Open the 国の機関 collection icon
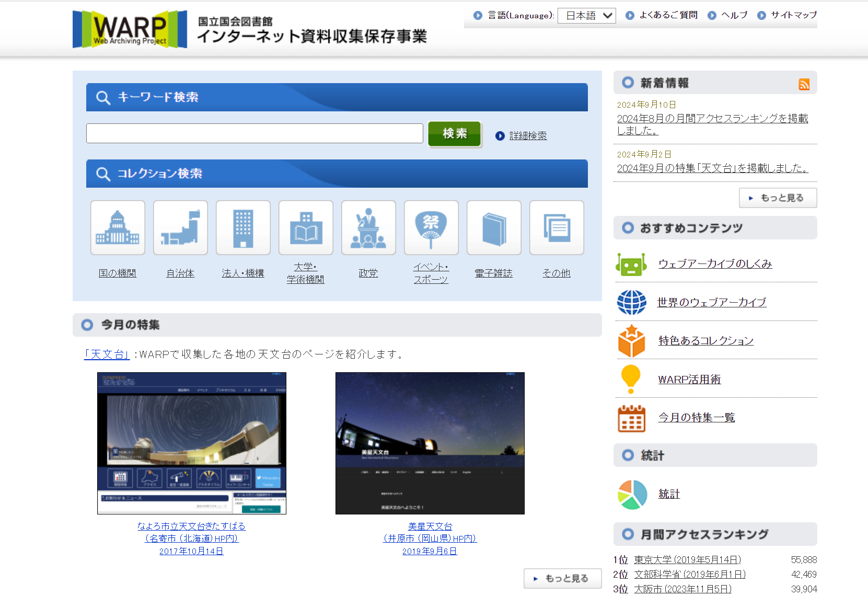This screenshot has width=868, height=596. click(x=118, y=228)
